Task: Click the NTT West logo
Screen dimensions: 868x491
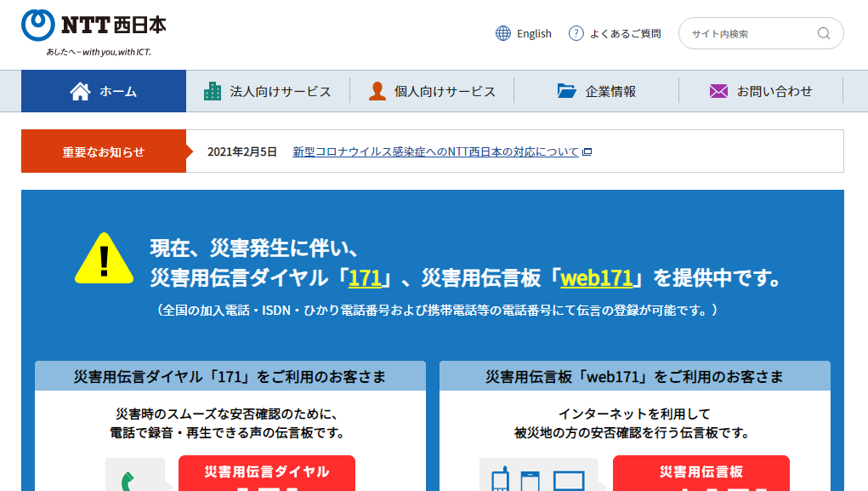Action: (94, 26)
